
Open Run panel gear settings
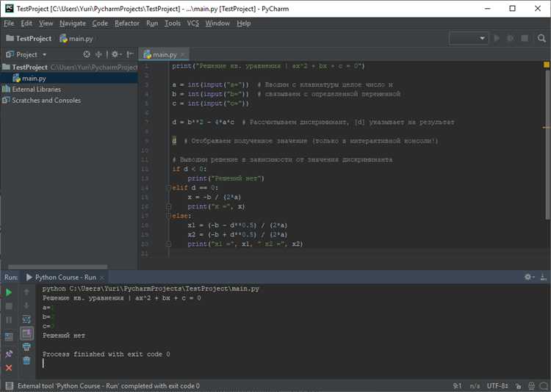pos(529,277)
